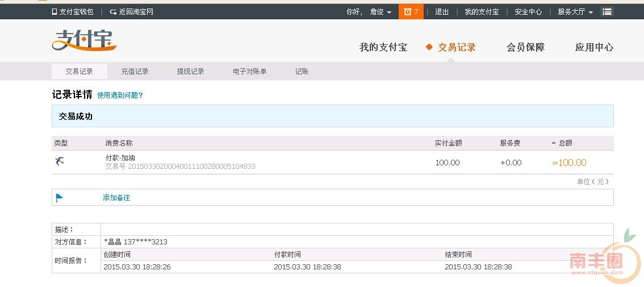
Task: Switch to the 提现记录 sub-tab
Action: (x=190, y=72)
